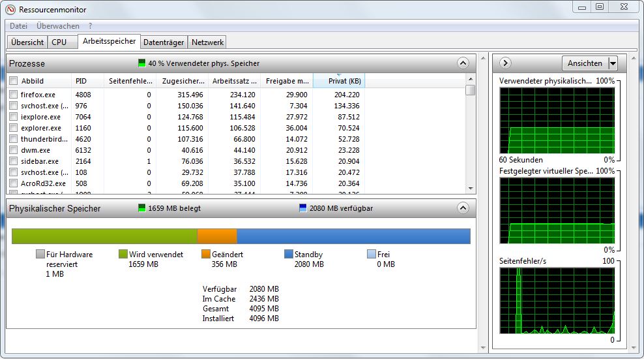
Task: Check the explorer.exe process checkbox
Action: [x=14, y=127]
